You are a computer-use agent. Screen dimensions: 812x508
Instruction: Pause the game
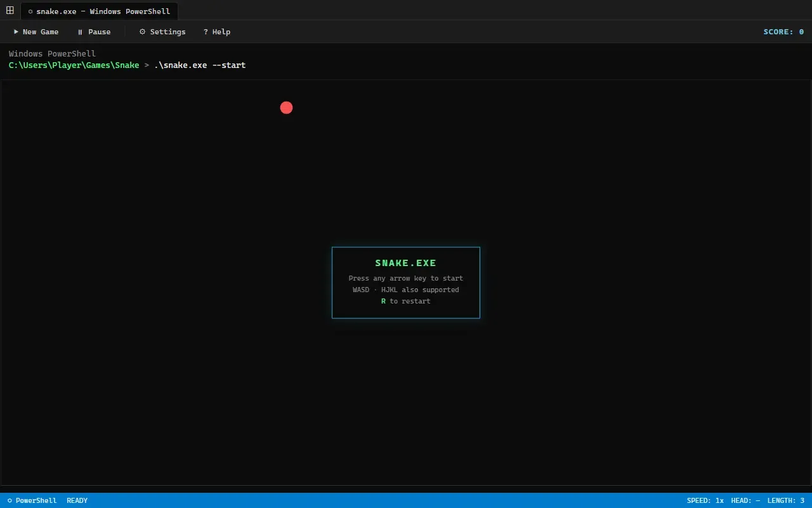pyautogui.click(x=94, y=32)
